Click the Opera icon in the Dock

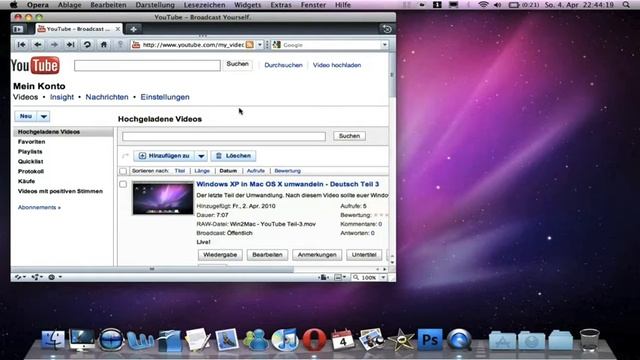[x=314, y=340]
